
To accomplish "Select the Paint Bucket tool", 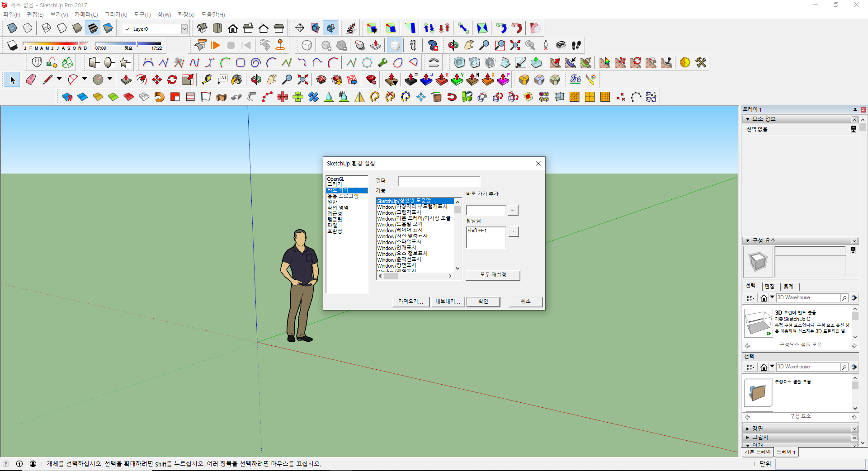I will coord(236,80).
